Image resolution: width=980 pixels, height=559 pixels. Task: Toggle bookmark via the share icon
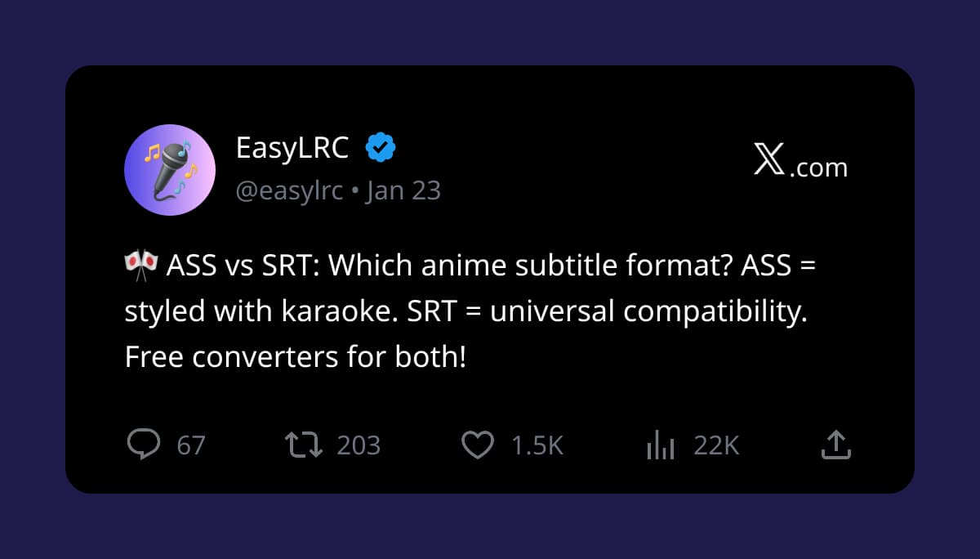pyautogui.click(x=835, y=445)
